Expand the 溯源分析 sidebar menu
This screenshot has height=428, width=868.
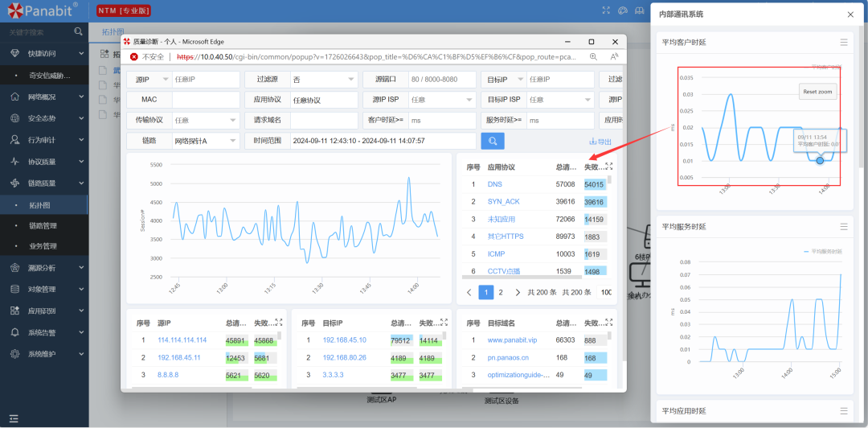(x=44, y=268)
